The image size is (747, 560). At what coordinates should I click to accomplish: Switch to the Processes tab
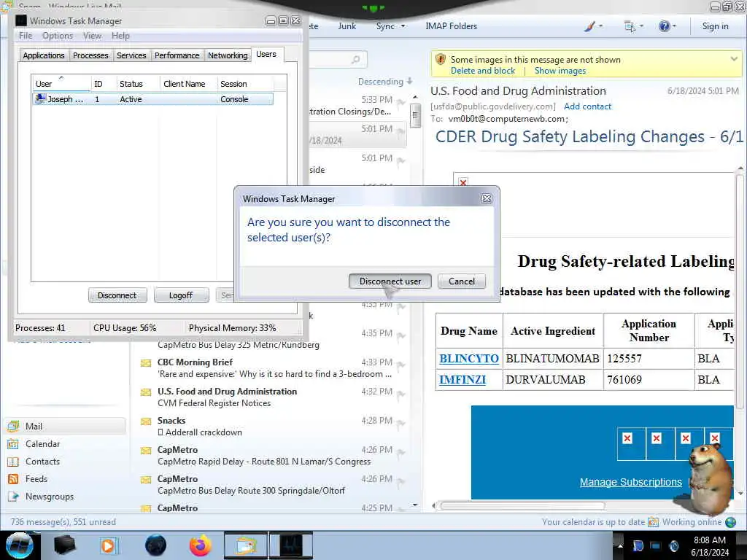coord(90,55)
